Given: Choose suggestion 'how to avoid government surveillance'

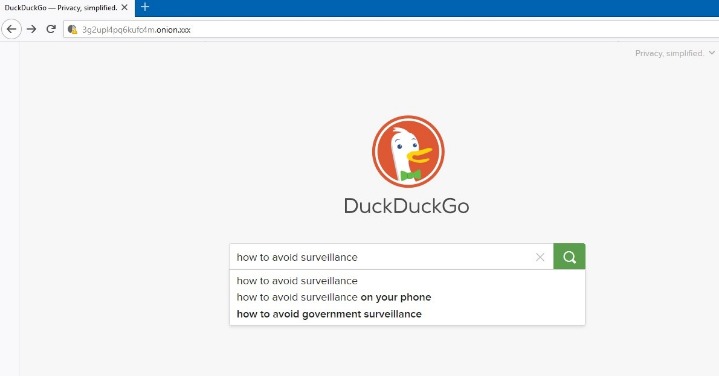Looking at the screenshot, I should (407, 314).
